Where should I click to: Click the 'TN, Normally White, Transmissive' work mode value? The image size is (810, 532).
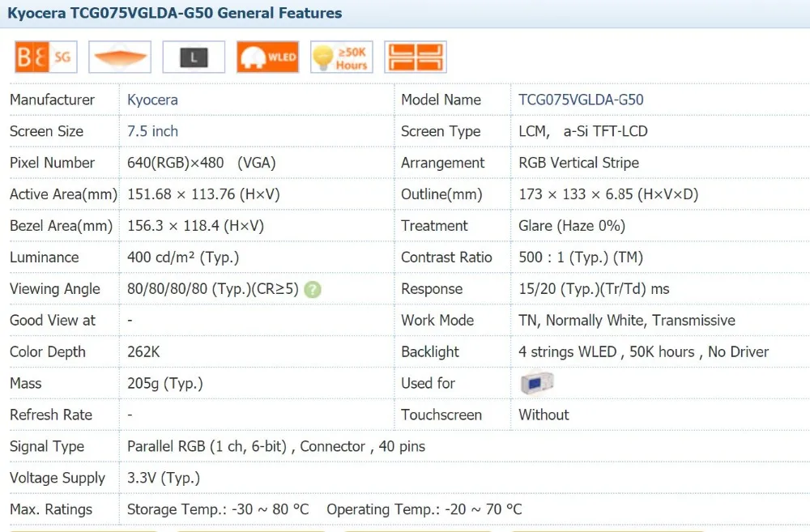pos(627,320)
